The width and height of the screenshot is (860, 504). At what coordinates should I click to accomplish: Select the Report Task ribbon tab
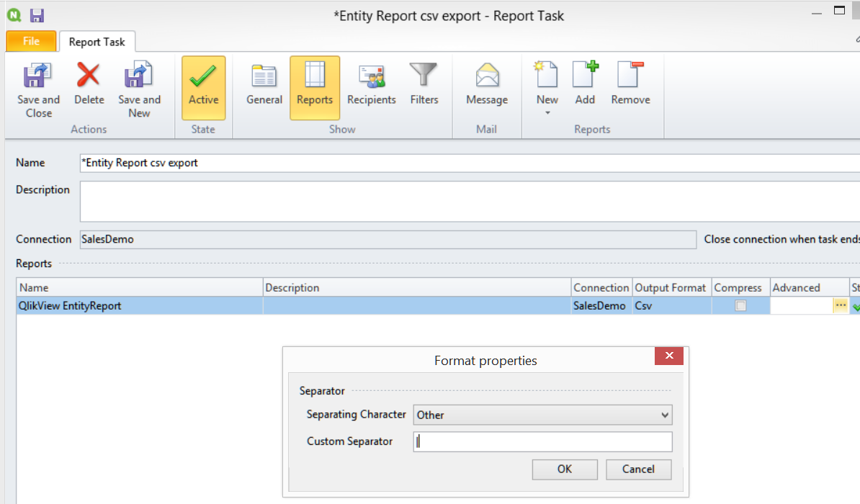97,42
